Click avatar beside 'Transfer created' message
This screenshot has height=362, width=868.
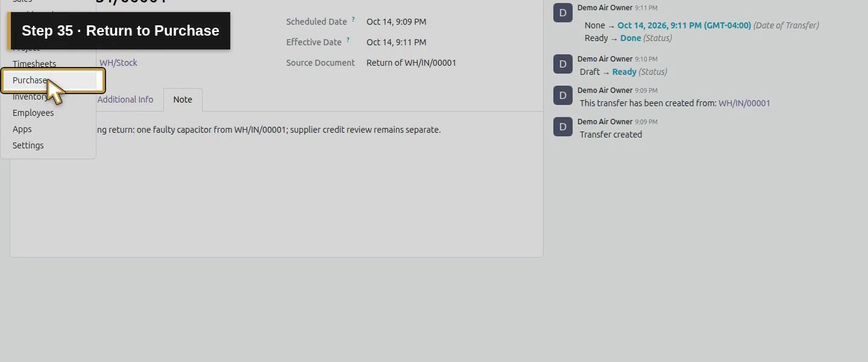pos(563,127)
